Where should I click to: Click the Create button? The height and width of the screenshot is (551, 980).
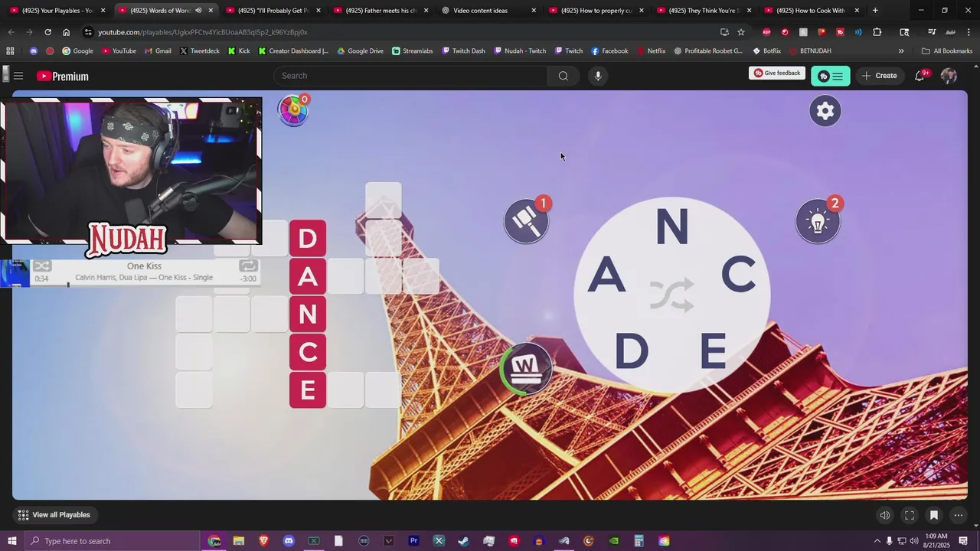880,76
